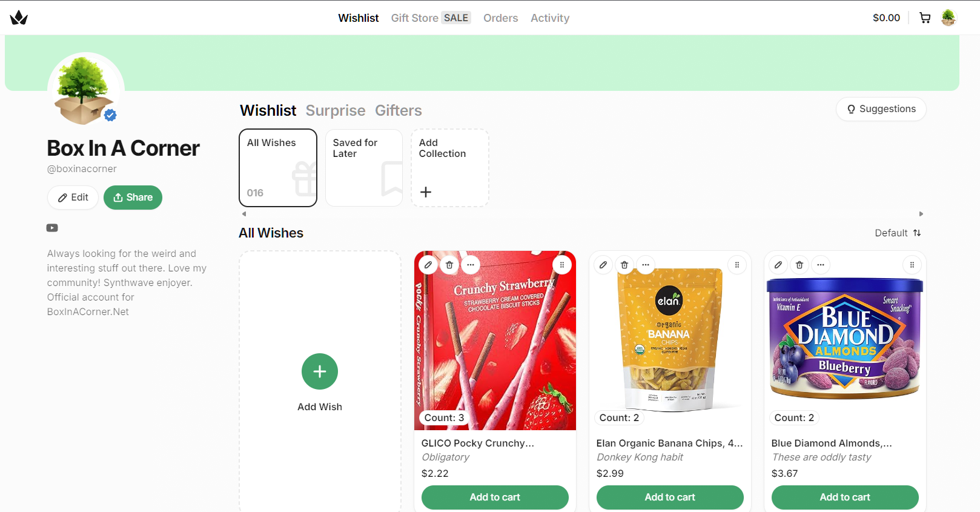Click the Add Collection card
This screenshot has width=980, height=512.
click(x=450, y=168)
